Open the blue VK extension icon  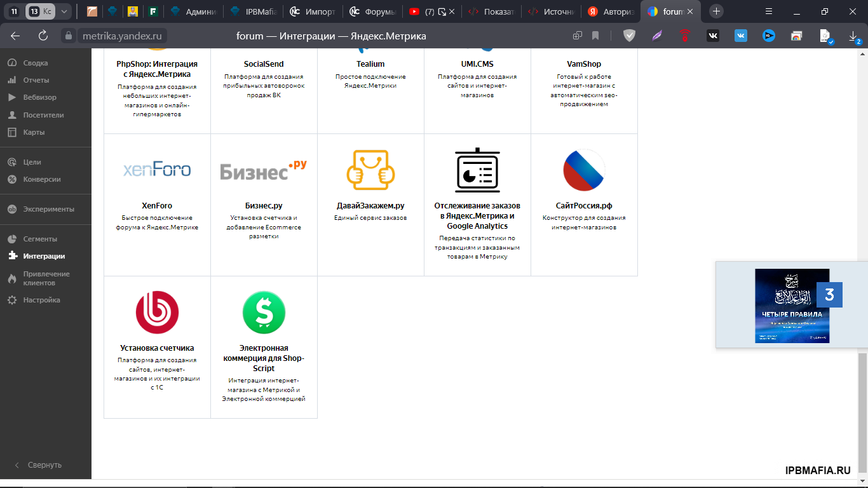pyautogui.click(x=741, y=36)
